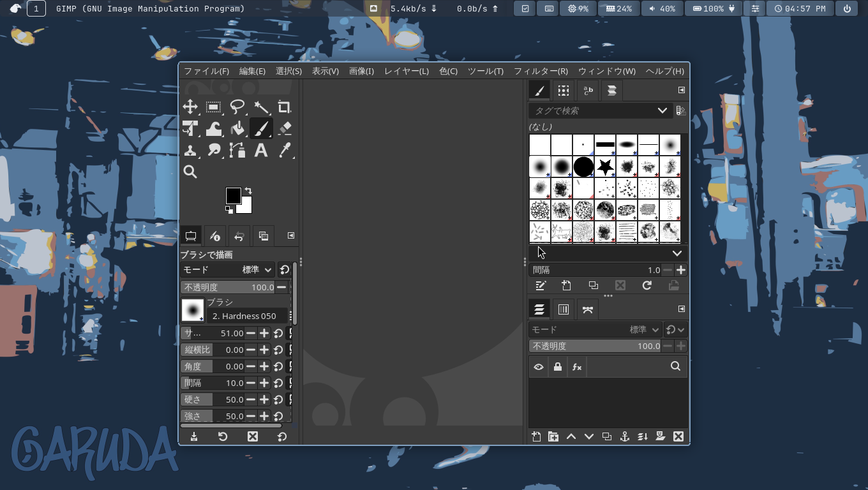This screenshot has width=868, height=490.
Task: Open the layer Mode dropdown
Action: click(x=595, y=329)
